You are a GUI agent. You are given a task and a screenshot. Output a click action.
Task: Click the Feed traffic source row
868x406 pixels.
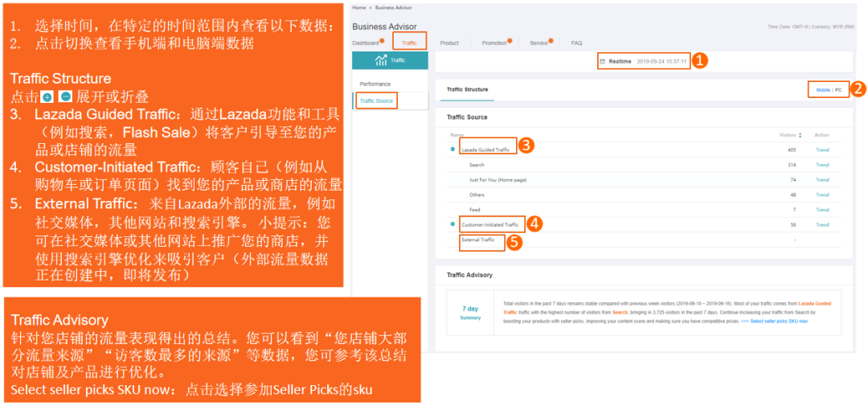643,210
